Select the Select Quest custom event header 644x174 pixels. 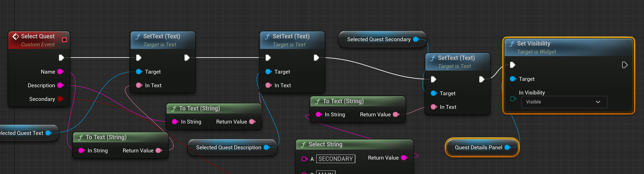click(x=38, y=36)
